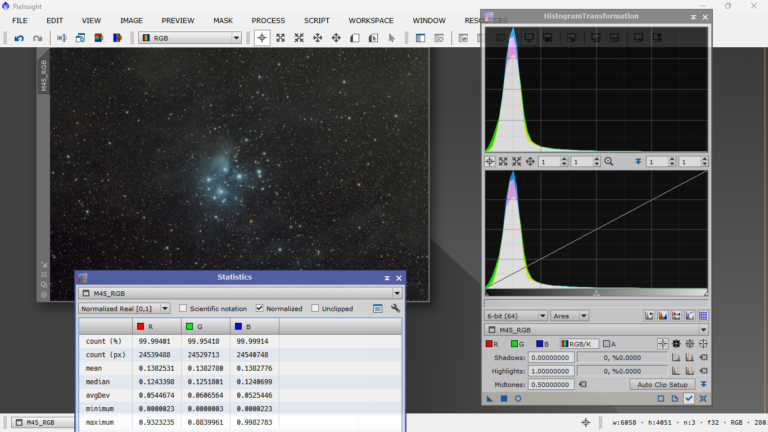Screen dimensions: 768x432
Task: Click blue double-arrow Auto zero/clip icon
Action: click(x=703, y=384)
